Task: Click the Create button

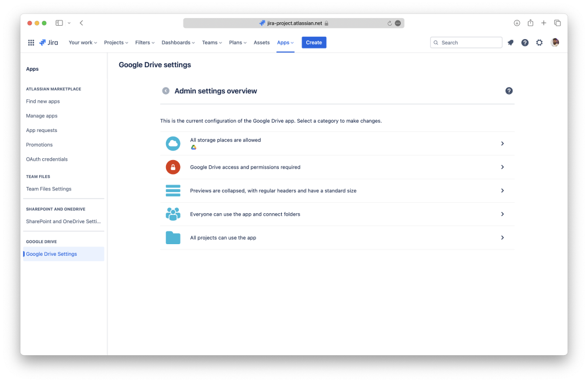Action: [314, 43]
